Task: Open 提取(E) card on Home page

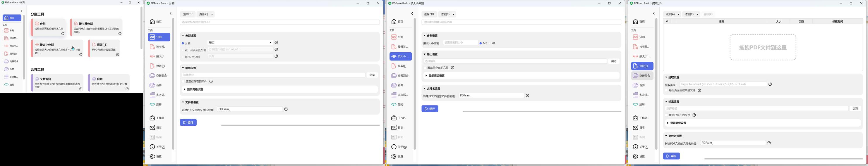Action: click(x=104, y=49)
